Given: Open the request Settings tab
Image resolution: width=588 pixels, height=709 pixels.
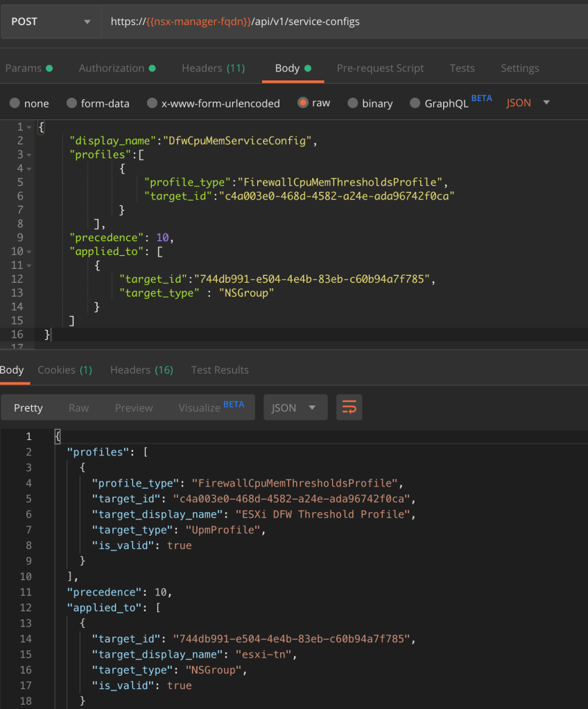Looking at the screenshot, I should (x=519, y=68).
